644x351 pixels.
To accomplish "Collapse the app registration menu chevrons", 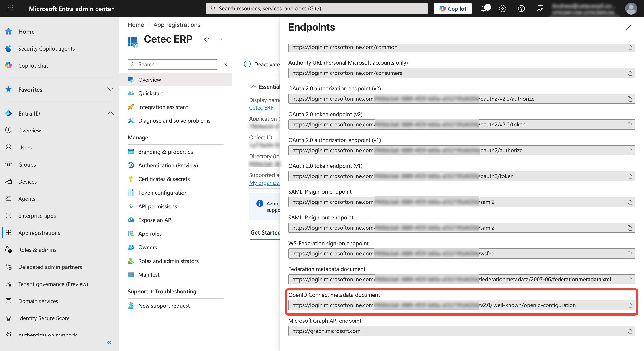I will pyautogui.click(x=225, y=64).
